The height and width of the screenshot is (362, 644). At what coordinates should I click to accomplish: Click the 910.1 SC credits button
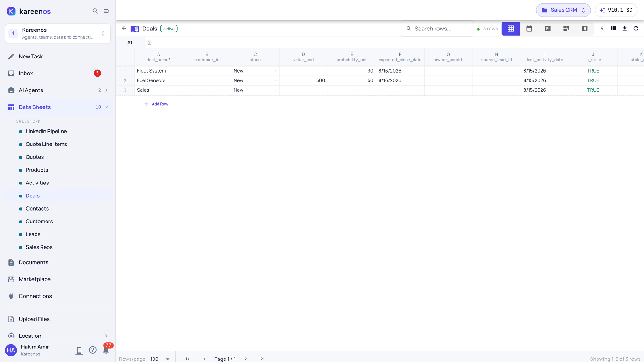[x=616, y=10]
